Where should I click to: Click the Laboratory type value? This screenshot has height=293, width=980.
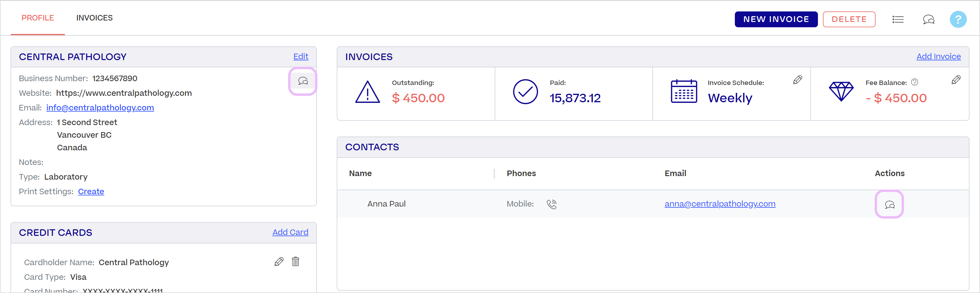click(66, 177)
